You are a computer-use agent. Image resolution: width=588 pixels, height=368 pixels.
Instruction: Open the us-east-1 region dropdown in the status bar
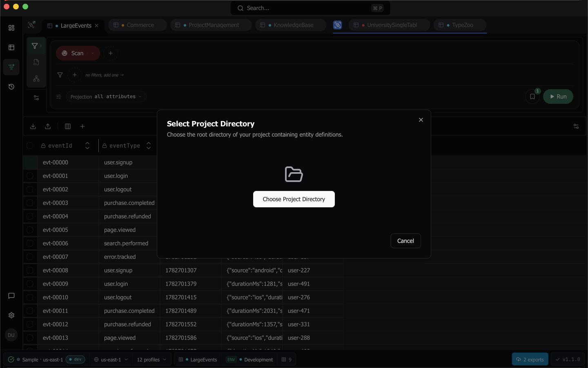pyautogui.click(x=111, y=359)
